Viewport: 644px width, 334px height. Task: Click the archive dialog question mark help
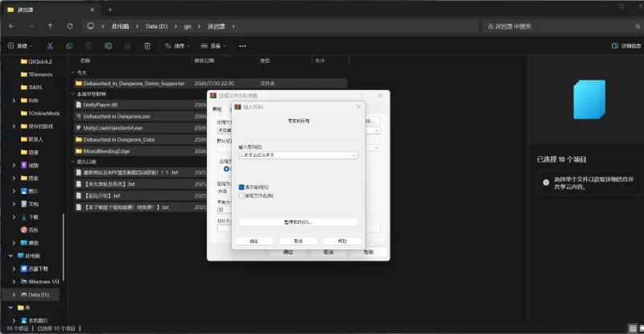[x=361, y=96]
